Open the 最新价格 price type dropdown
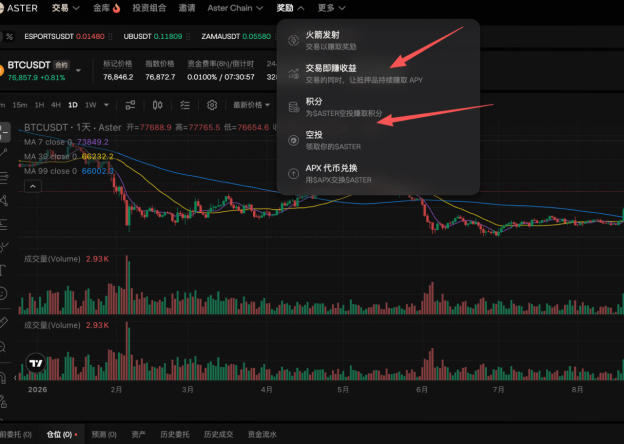 pos(252,105)
